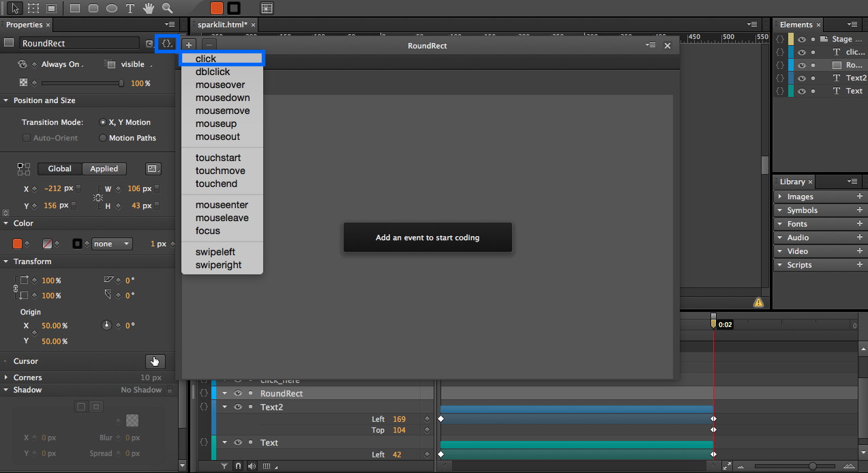Select the Text tool
The image size is (868, 473).
coord(130,8)
